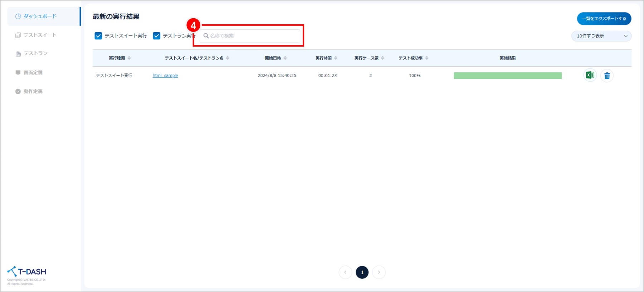Open the html_sample link
This screenshot has height=292, width=644.
[165, 76]
